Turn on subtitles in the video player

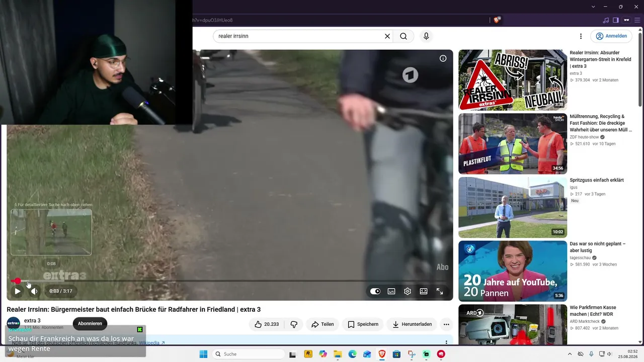click(391, 291)
